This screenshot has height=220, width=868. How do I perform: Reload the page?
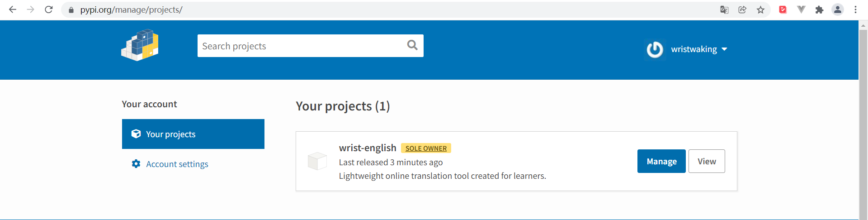click(x=49, y=10)
